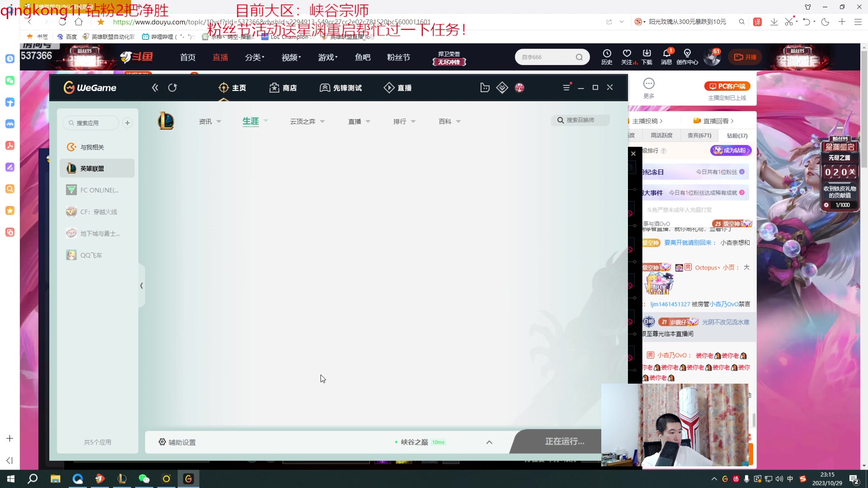Image resolution: width=868 pixels, height=488 pixels.
Task: Open Douyu 关注 heart icon
Action: pyautogui.click(x=627, y=57)
